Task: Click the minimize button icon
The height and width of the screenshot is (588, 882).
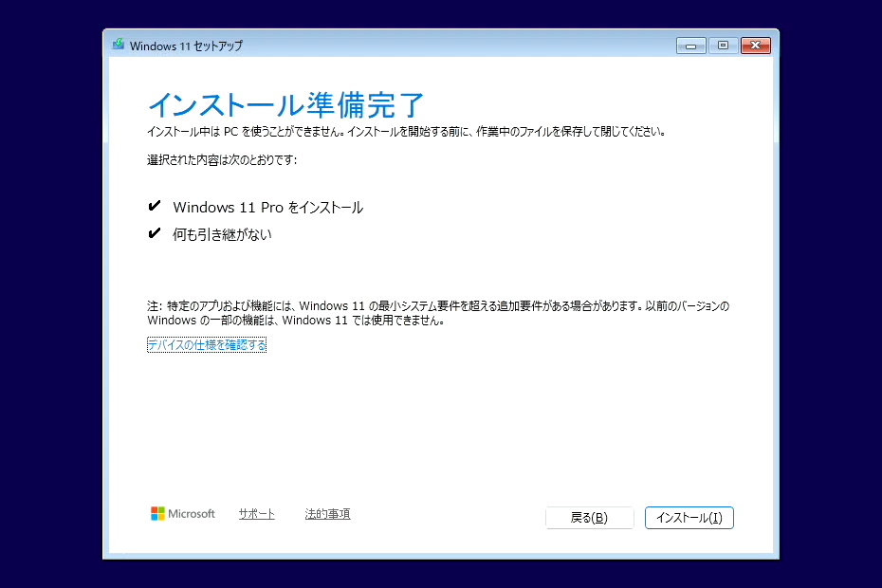Action: click(x=689, y=45)
